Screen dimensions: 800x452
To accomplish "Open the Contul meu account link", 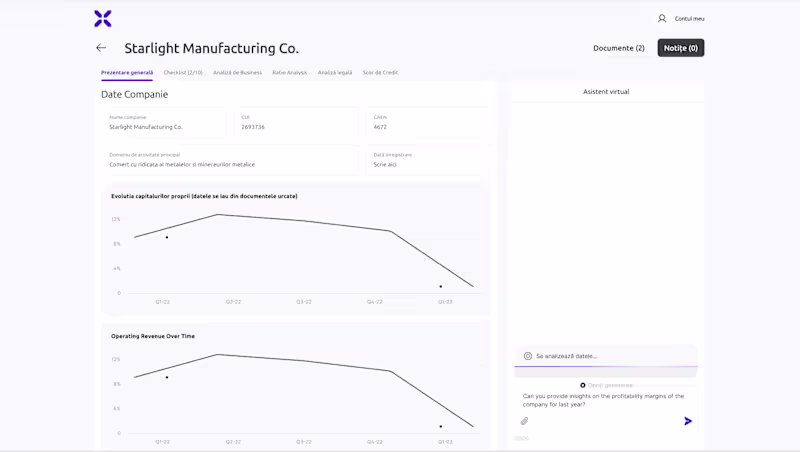I will [x=690, y=18].
